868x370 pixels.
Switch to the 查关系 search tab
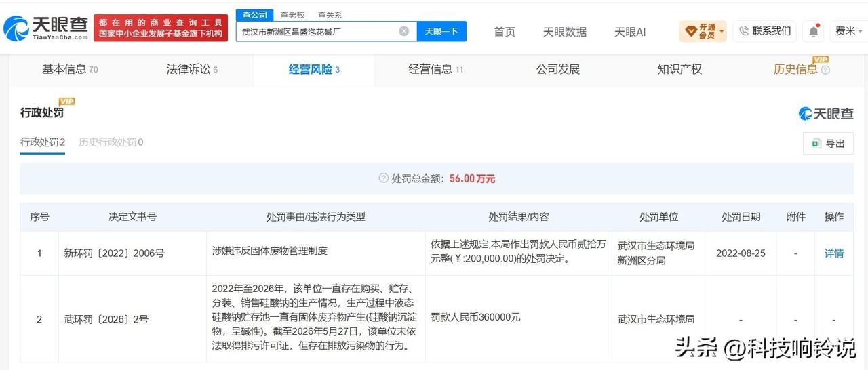point(330,14)
